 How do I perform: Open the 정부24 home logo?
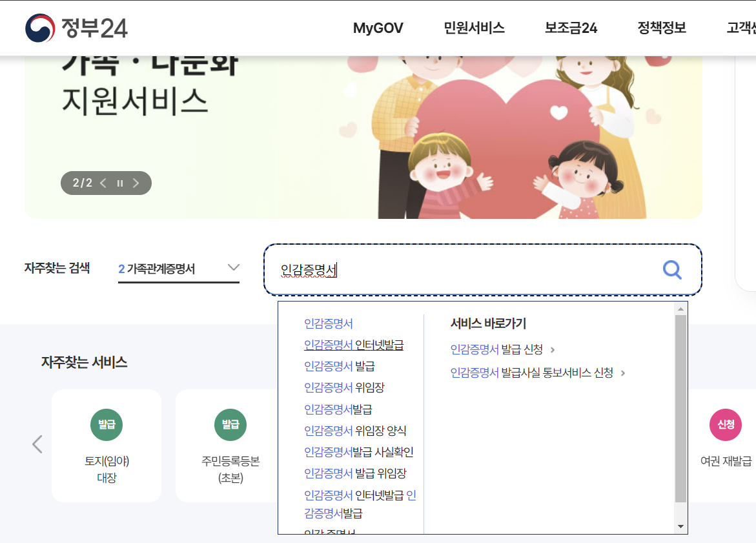click(x=76, y=28)
